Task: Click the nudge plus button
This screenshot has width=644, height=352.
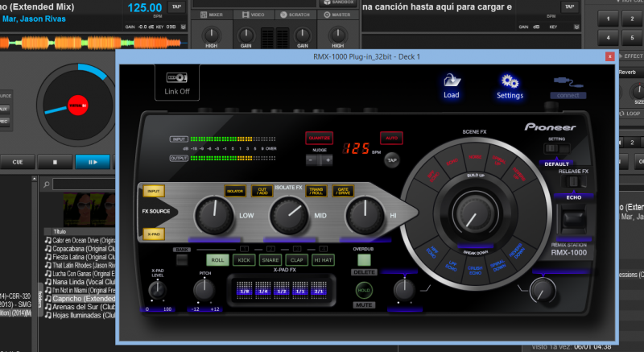Action: coord(328,160)
